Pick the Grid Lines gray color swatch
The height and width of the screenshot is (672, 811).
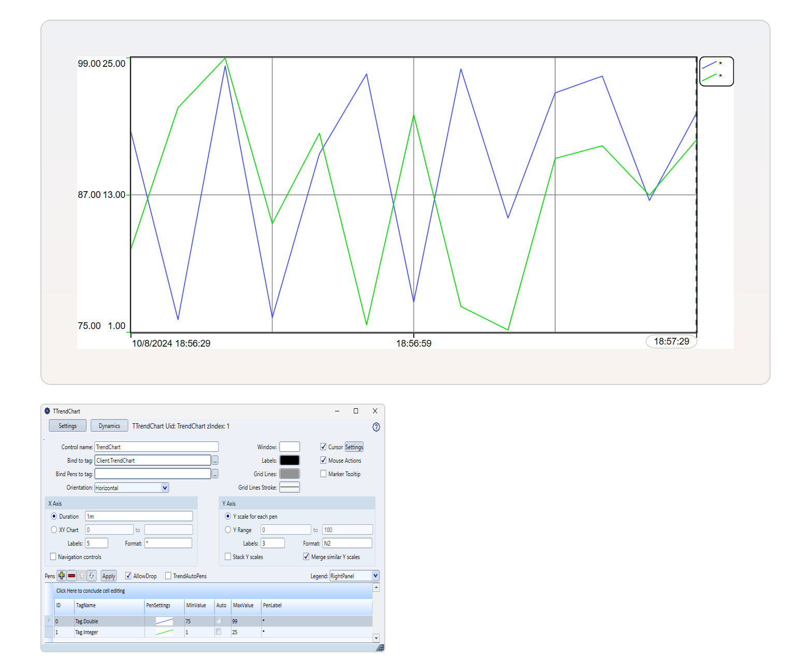[289, 474]
